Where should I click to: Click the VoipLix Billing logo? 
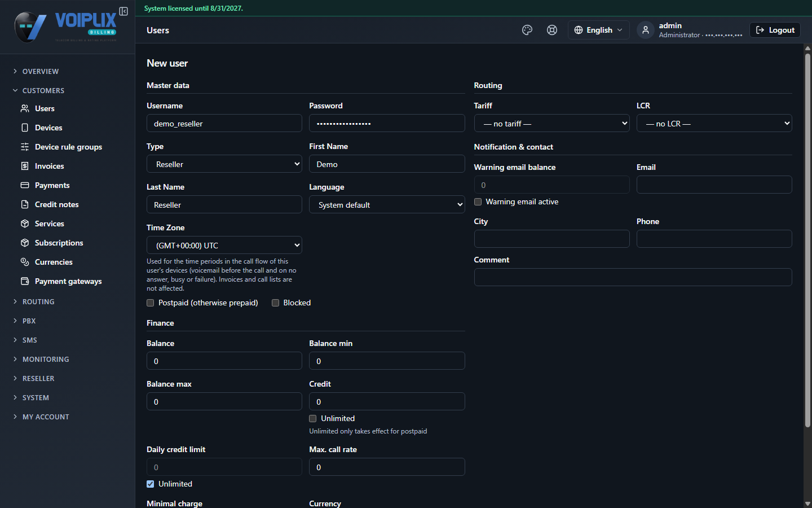(x=65, y=27)
